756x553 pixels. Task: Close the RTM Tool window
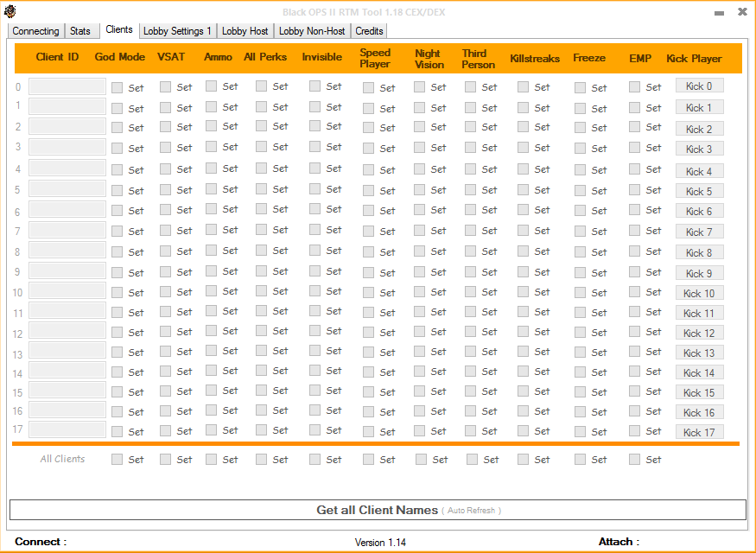[742, 12]
